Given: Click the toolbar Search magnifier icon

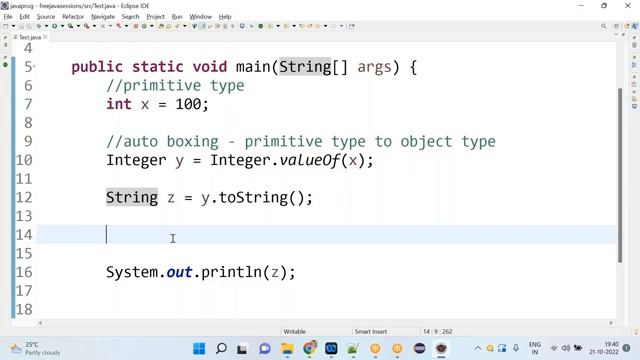Looking at the screenshot, I should [x=604, y=26].
